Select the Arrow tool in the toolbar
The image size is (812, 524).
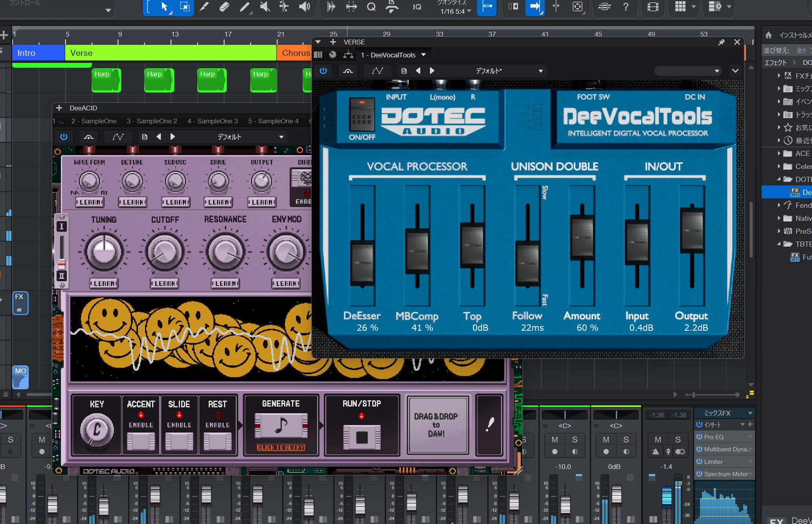coord(164,7)
